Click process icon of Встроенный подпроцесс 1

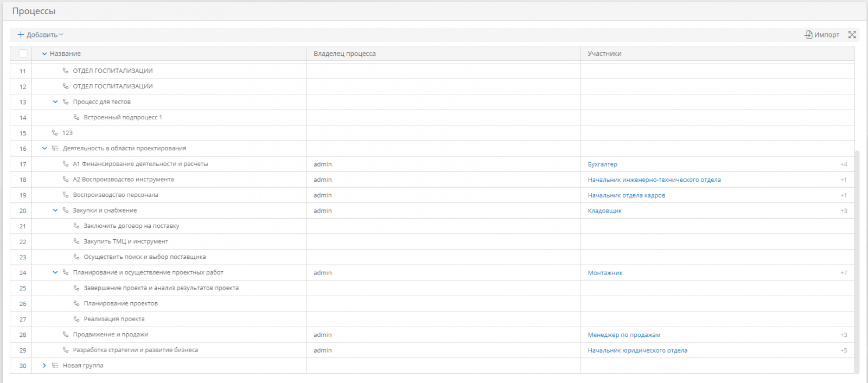(76, 117)
